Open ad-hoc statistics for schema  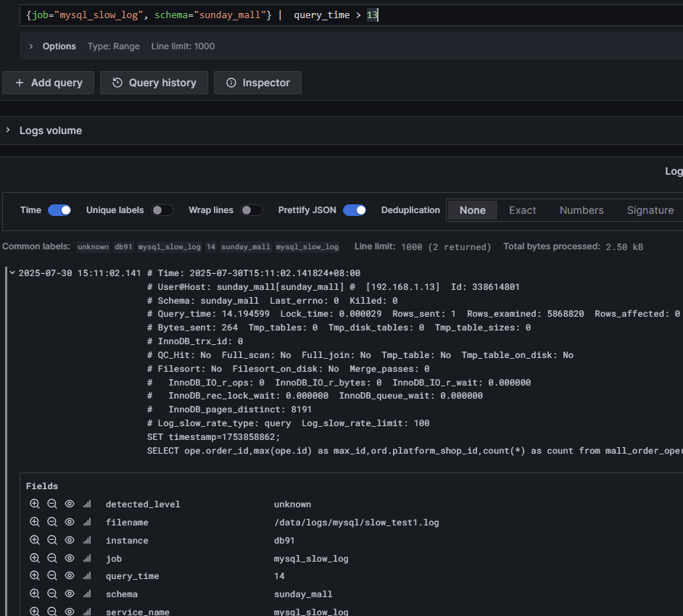click(87, 594)
